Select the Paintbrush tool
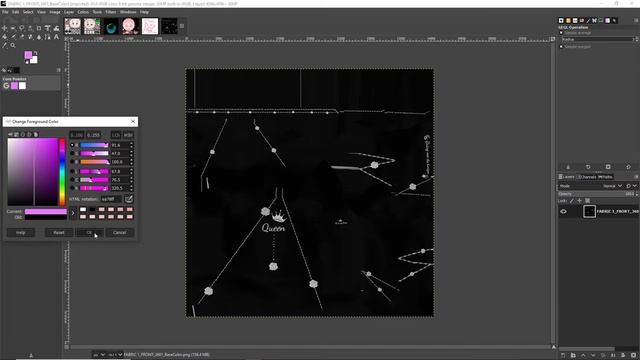Screen dimensions: 640x360 13,37
